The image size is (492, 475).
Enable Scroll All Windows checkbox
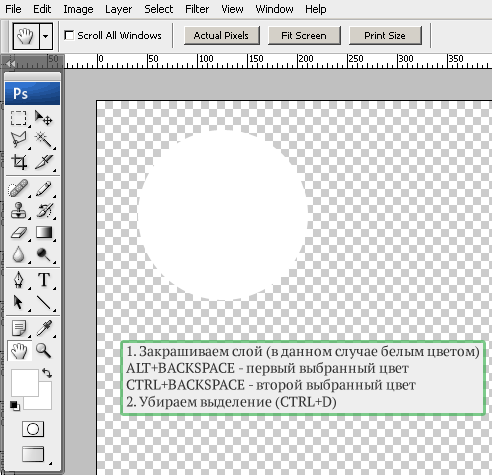pyautogui.click(x=69, y=35)
